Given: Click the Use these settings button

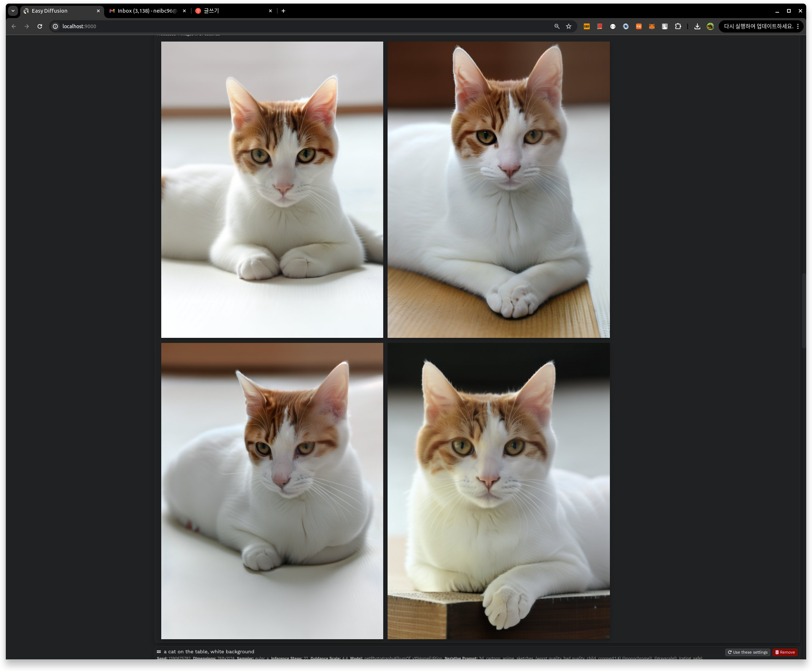Looking at the screenshot, I should tap(747, 652).
